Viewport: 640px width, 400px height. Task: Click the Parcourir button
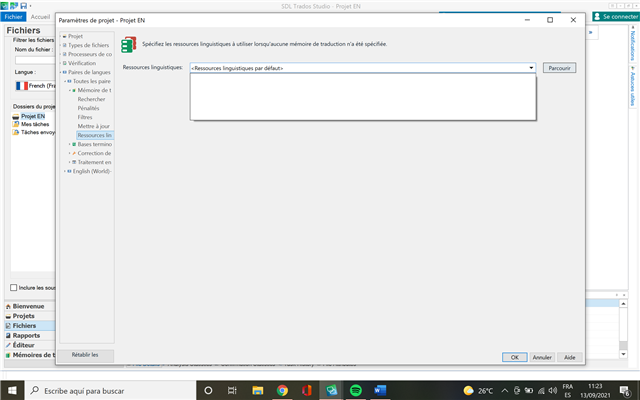[559, 68]
